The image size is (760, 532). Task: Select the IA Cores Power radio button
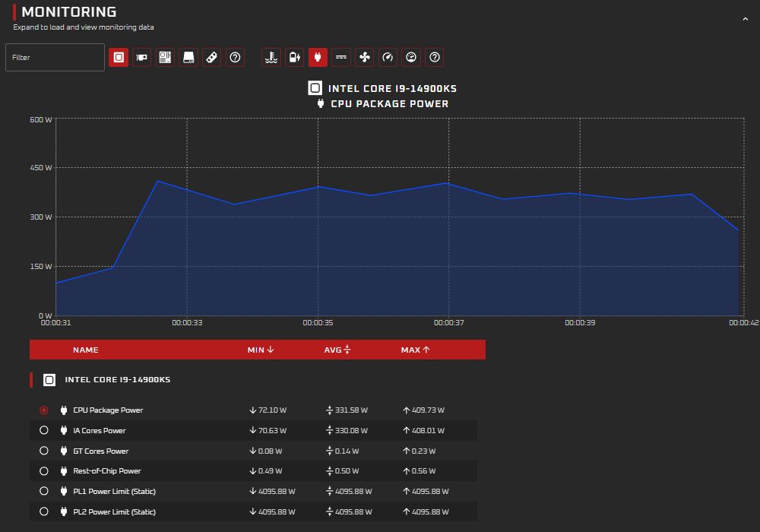point(44,430)
